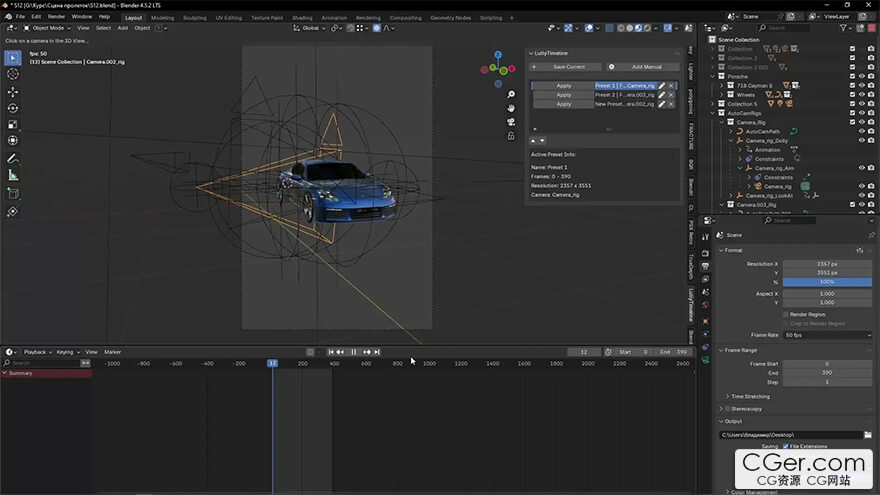Activate the 3D Cursor tool
880x495 pixels.
(x=13, y=74)
